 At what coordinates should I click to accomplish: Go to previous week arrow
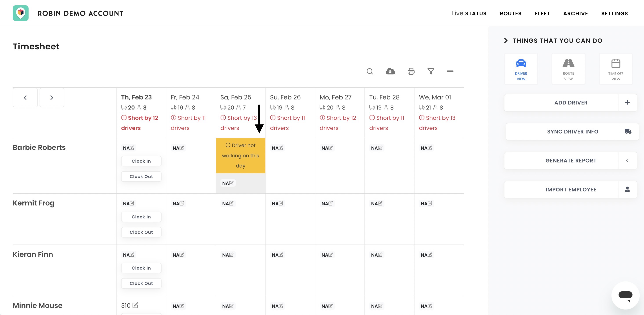pyautogui.click(x=25, y=98)
